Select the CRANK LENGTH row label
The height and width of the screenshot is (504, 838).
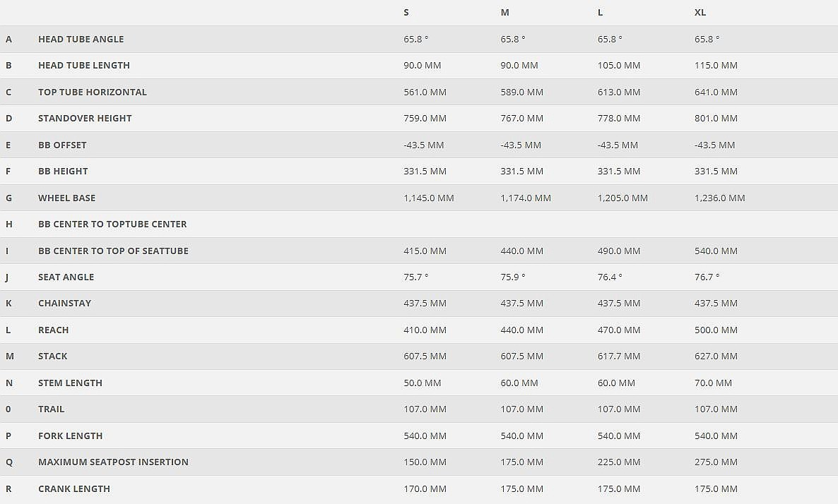click(x=74, y=489)
